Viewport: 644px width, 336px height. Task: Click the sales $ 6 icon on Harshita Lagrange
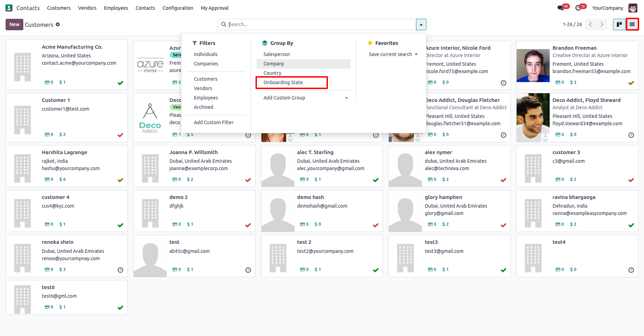point(62,179)
